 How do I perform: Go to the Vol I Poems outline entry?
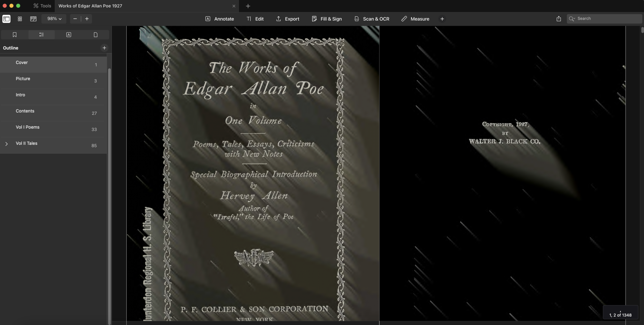click(53, 129)
